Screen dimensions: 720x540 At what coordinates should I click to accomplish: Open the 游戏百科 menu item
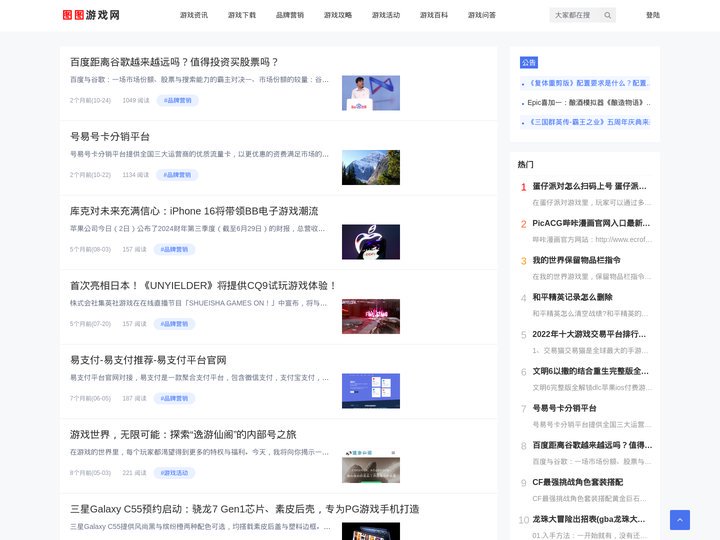(x=434, y=15)
